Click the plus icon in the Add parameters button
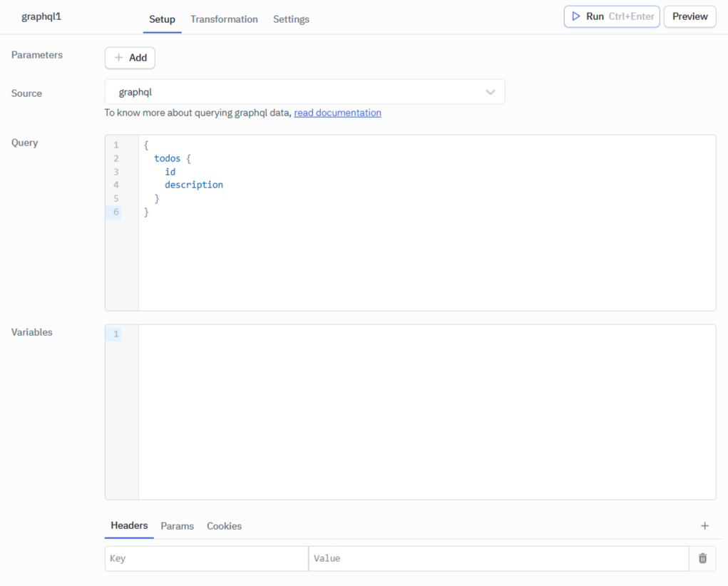 pyautogui.click(x=118, y=58)
